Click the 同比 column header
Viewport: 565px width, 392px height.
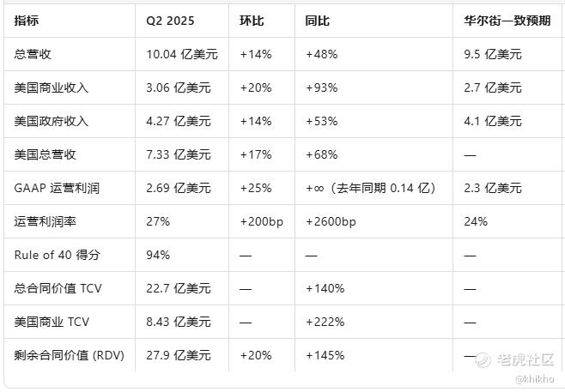click(x=318, y=20)
